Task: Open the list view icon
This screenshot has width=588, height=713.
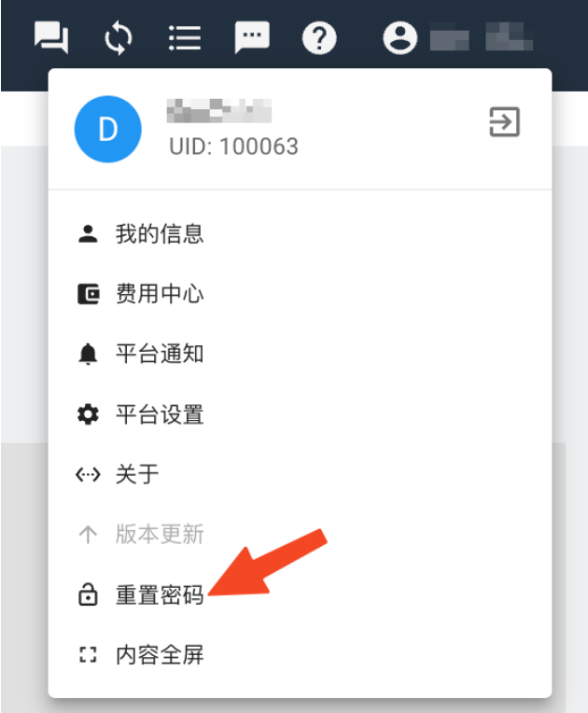Action: click(x=185, y=37)
